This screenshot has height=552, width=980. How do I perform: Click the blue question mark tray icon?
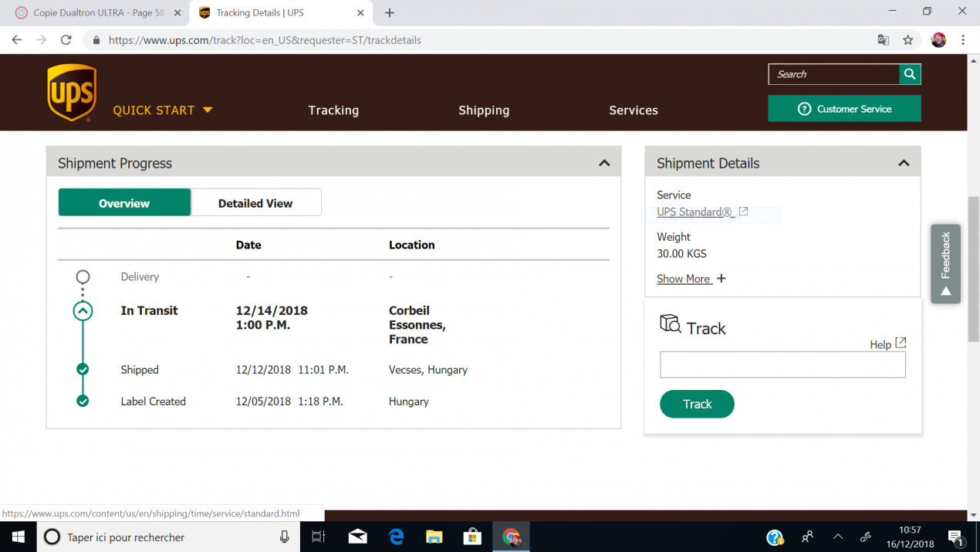[775, 537]
